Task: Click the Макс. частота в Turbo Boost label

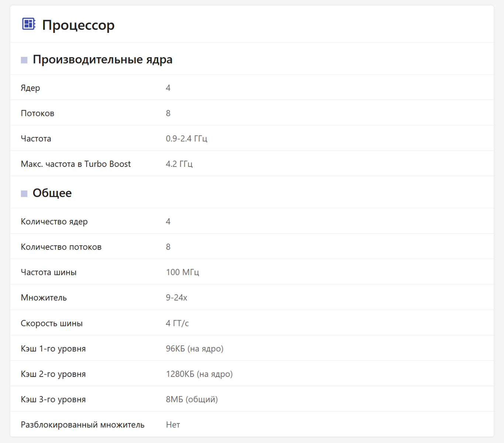Action: click(x=76, y=164)
